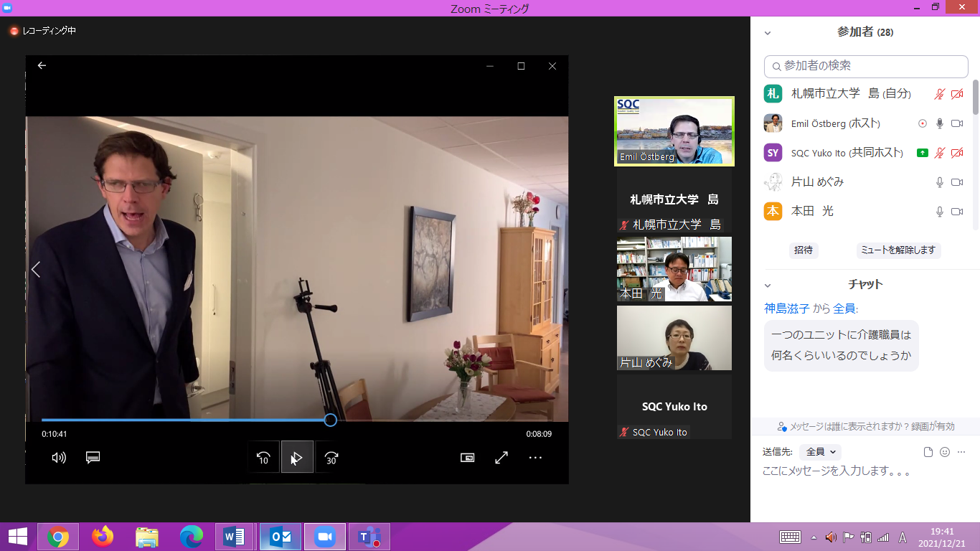Screen dimensions: 980x551
Task: Open chat more options menu
Action: pos(962,452)
